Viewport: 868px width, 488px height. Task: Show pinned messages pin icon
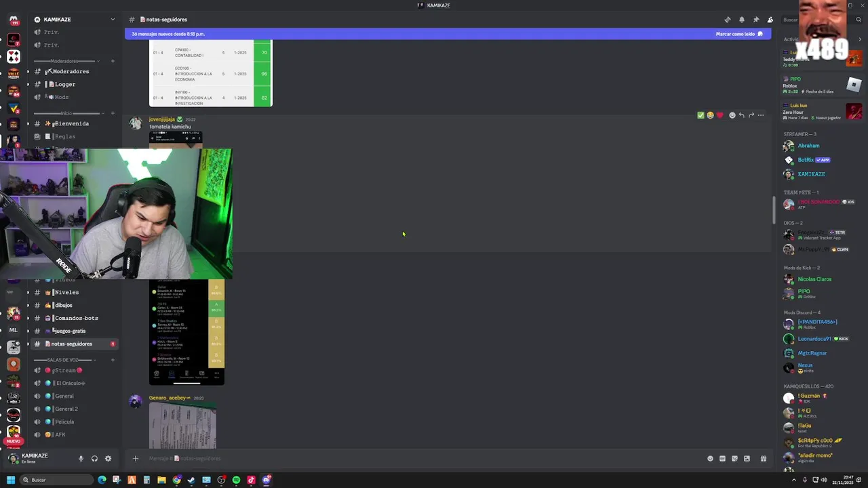pyautogui.click(x=756, y=20)
